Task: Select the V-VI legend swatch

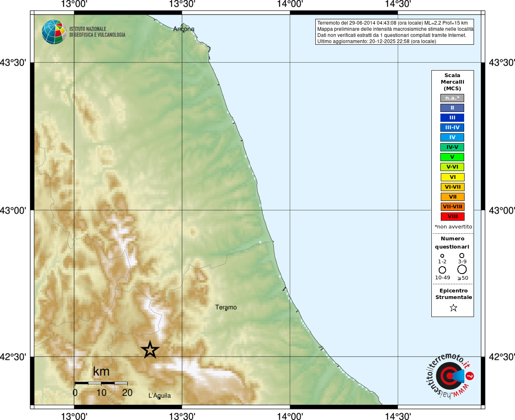Action: coord(452,167)
